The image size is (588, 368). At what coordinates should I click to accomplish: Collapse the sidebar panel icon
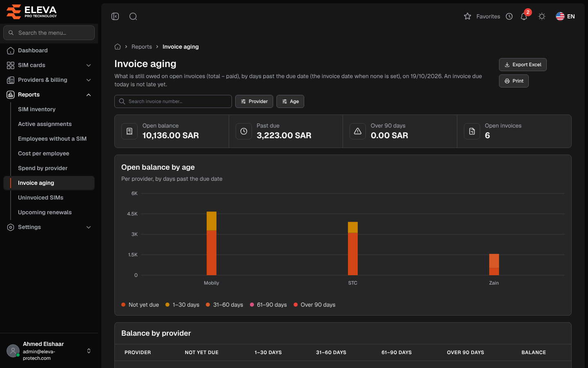115,16
